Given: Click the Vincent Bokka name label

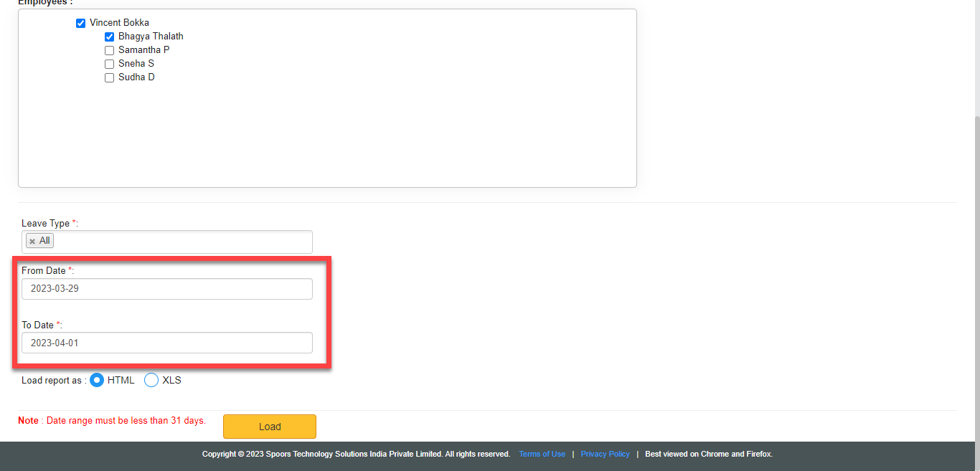Looking at the screenshot, I should pyautogui.click(x=119, y=23).
